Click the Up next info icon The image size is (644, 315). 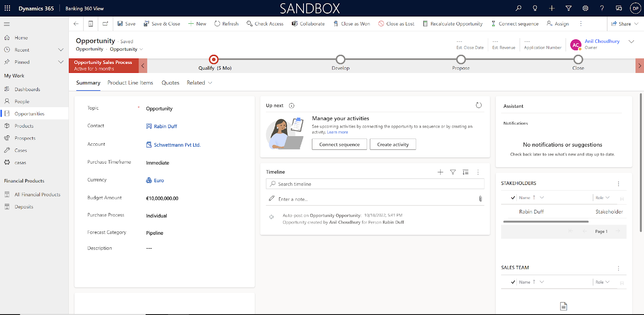coord(292,106)
